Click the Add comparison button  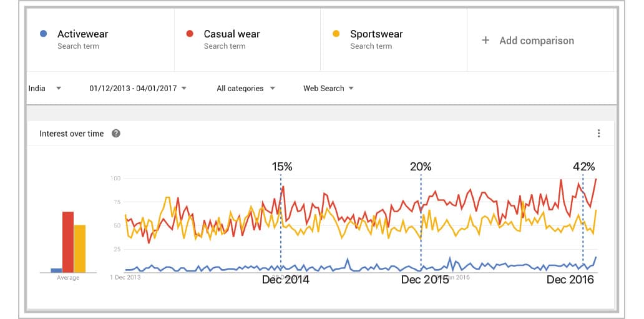(x=536, y=41)
